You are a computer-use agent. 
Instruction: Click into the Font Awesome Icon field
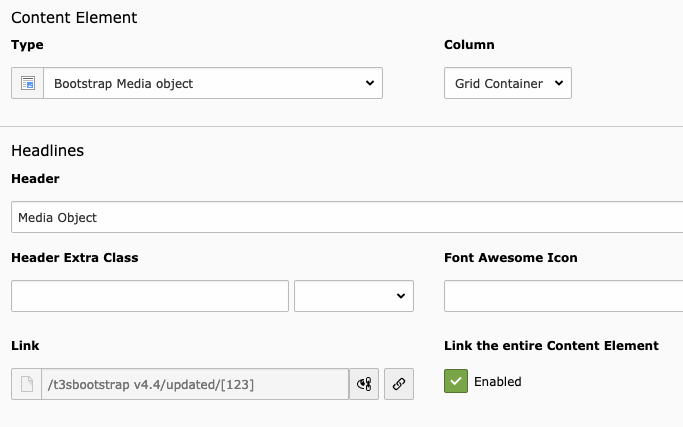(564, 296)
